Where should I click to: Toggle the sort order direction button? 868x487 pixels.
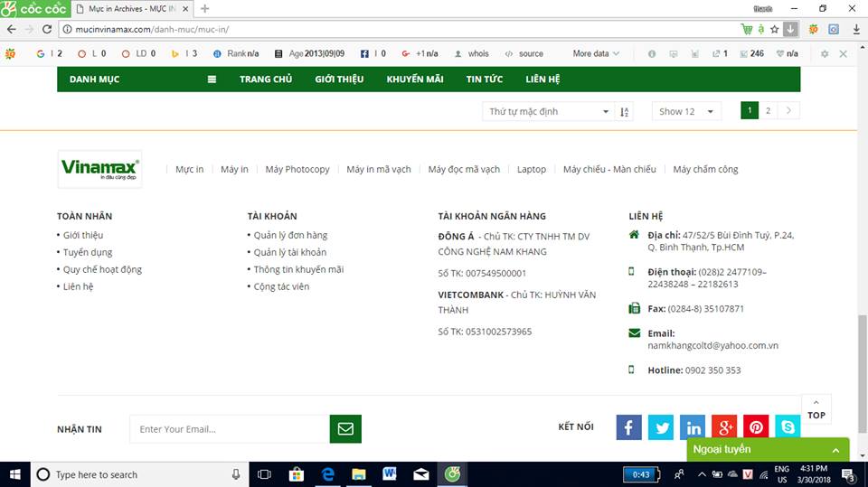(x=624, y=111)
